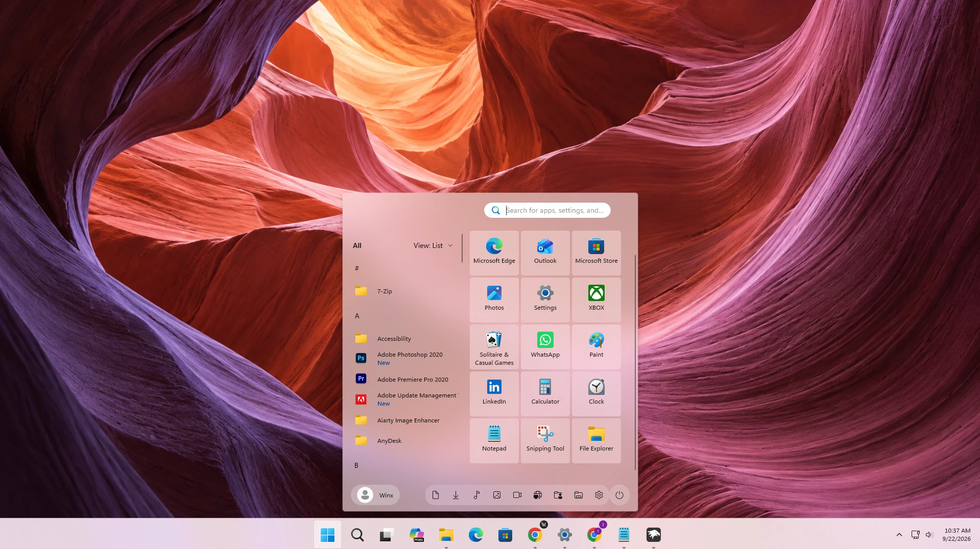980x549 pixels.
Task: Show hidden system tray icons
Action: pos(899,535)
